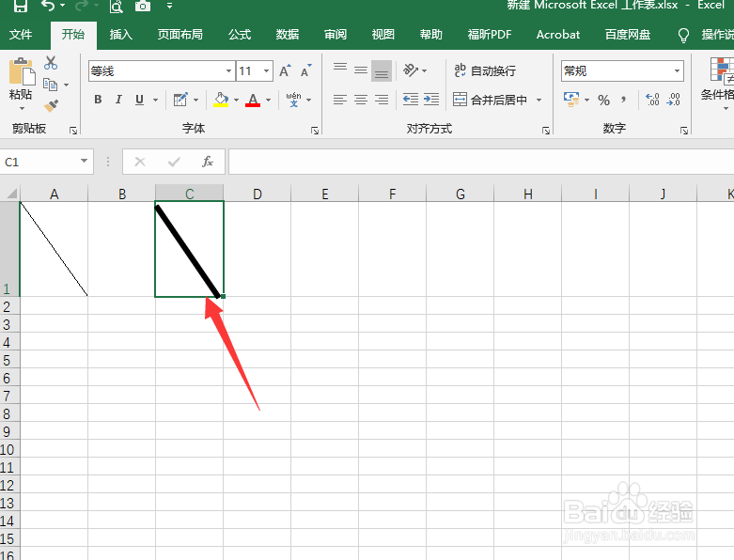
Task: Click the light bulb tell-me icon
Action: point(683,35)
